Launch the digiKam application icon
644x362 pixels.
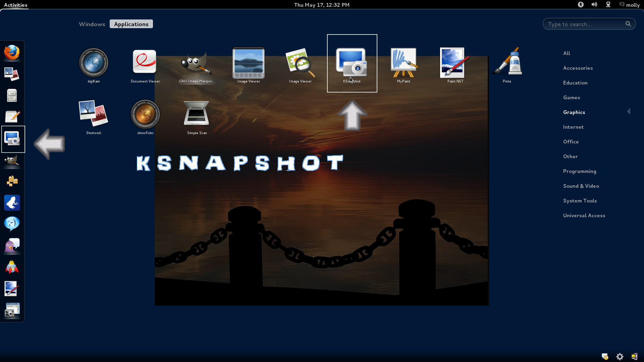[94, 63]
